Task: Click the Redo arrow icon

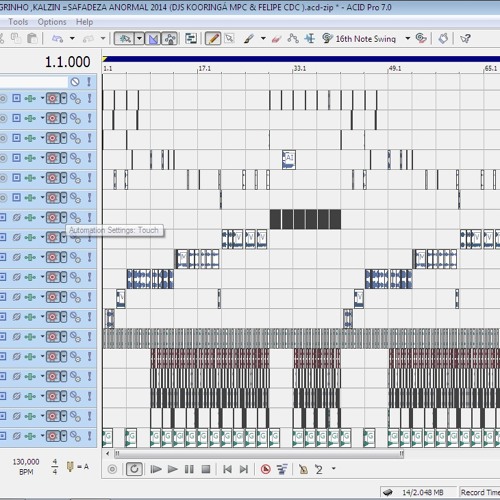Action: pos(88,39)
